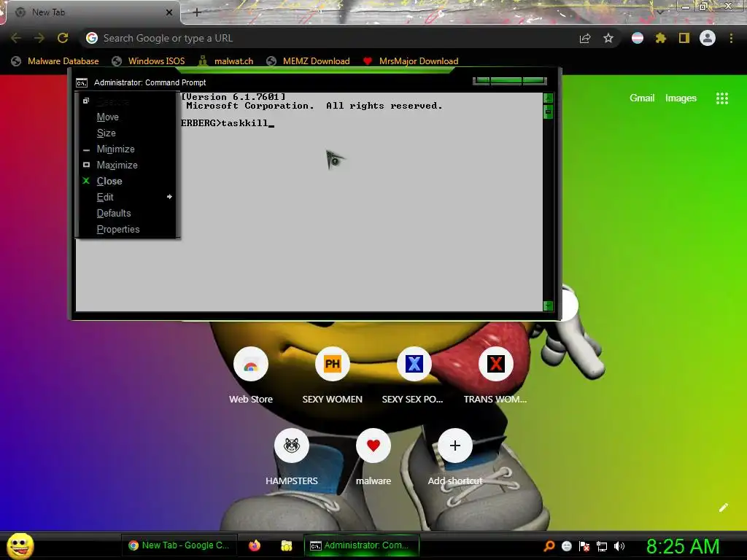Choose Defaults in the Command Prompt menu
Image resolution: width=747 pixels, height=560 pixels.
(128, 214)
